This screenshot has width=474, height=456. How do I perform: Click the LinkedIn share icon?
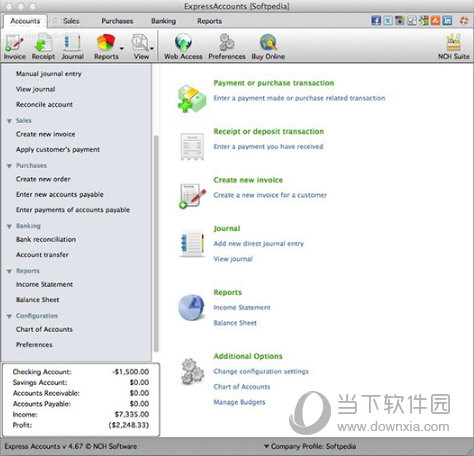(447, 21)
